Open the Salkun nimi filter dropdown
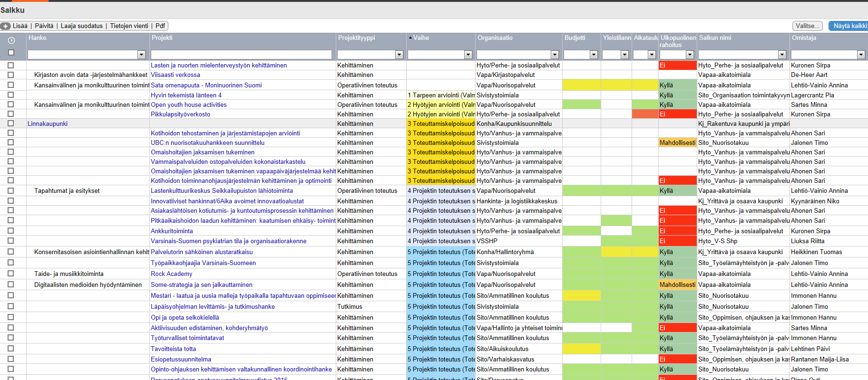Image resolution: width=868 pixels, height=380 pixels. (x=782, y=55)
